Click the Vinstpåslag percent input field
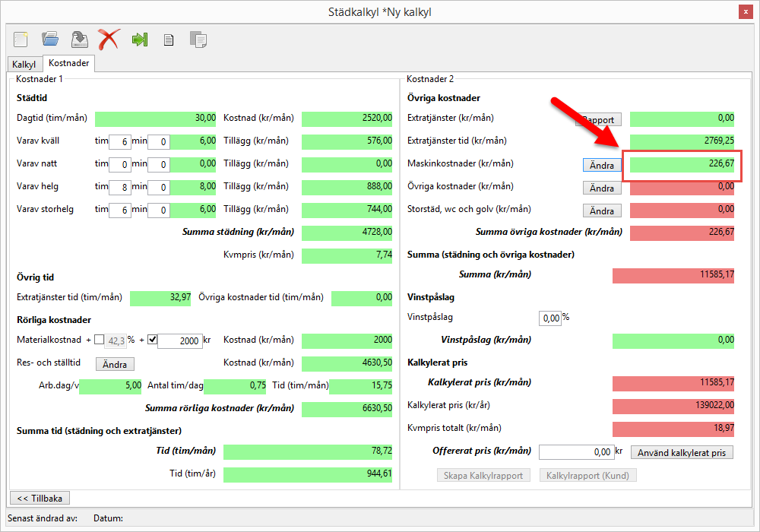 tap(549, 318)
